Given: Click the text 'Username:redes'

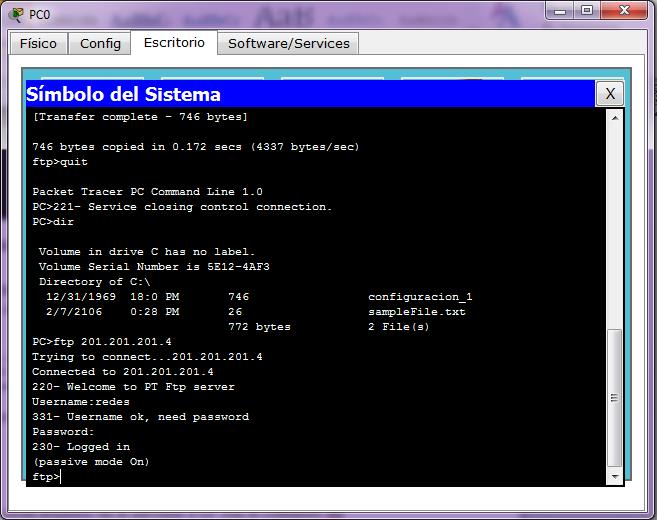Looking at the screenshot, I should (x=81, y=402).
